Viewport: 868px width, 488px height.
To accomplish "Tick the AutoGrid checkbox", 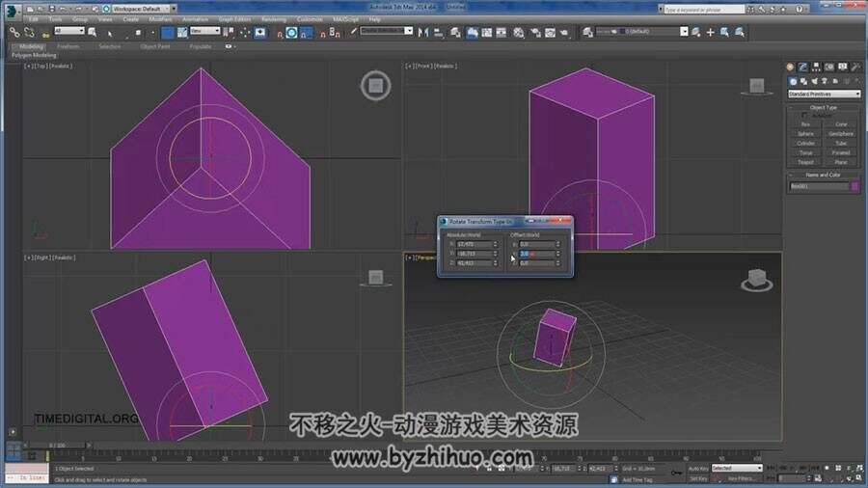I will pyautogui.click(x=804, y=116).
